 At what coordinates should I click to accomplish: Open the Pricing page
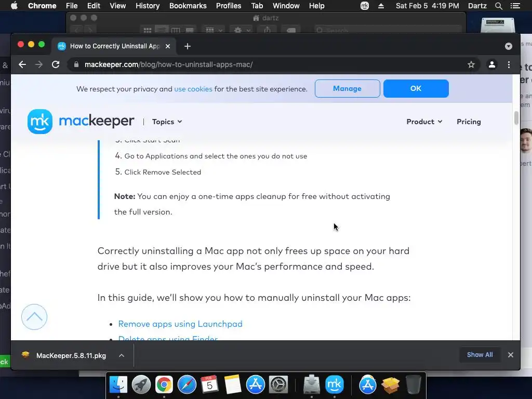click(x=469, y=122)
